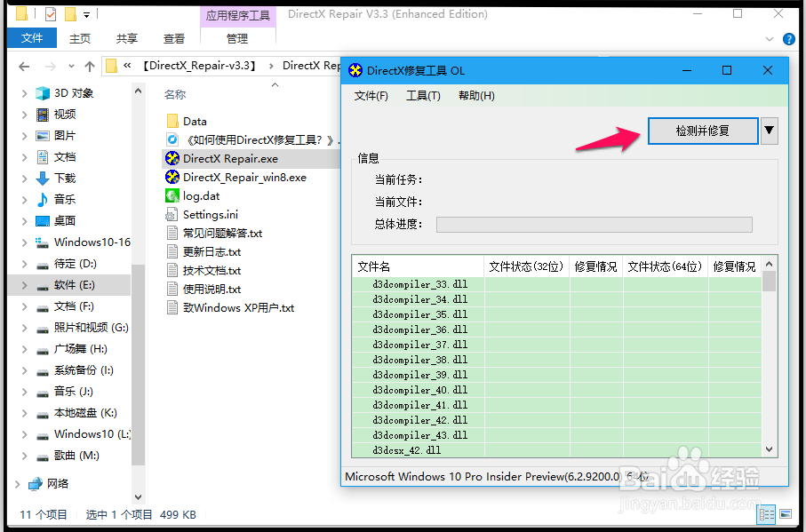Click the DirectX修复工具 title bar icon
Screen dimensions: 806x532
pyautogui.click(x=355, y=70)
